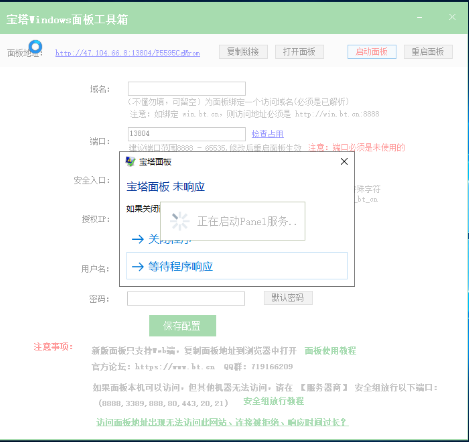Click the 官方论坛 https://www.bt.cn text

point(153,367)
